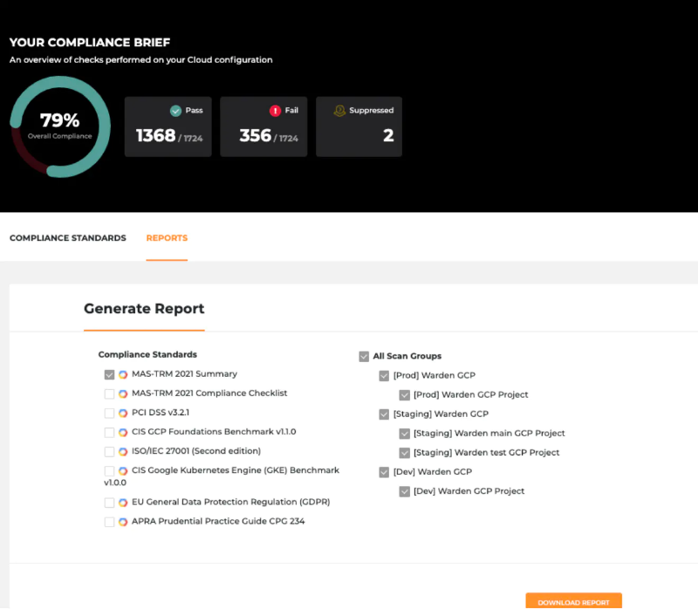698x616 pixels.
Task: Click the 'YOUR COMPLIANCE BRIEF' title
Action: tap(90, 42)
